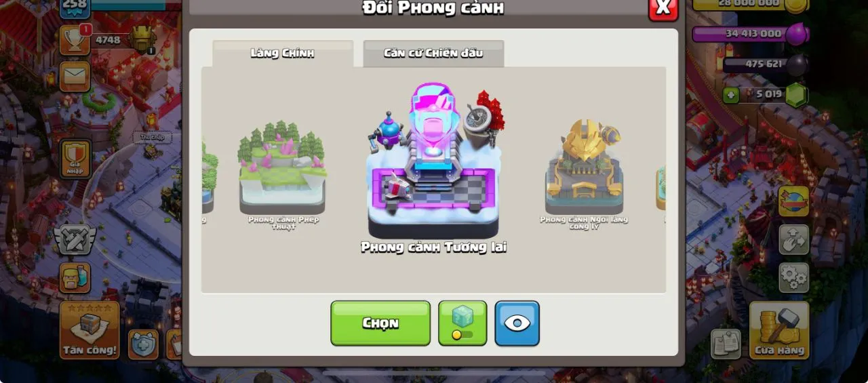Switch to the Căn cứ Chiến đấu tab
Image resolution: width=868 pixels, height=383 pixels.
click(x=433, y=54)
